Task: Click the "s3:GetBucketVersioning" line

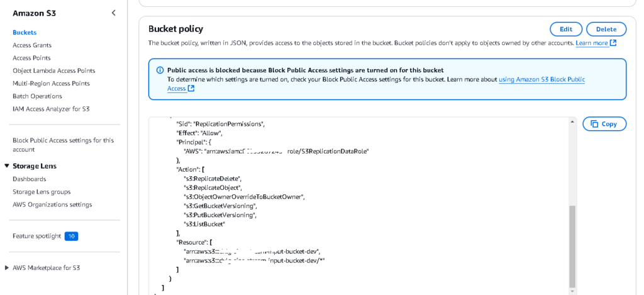Action: tap(221, 206)
